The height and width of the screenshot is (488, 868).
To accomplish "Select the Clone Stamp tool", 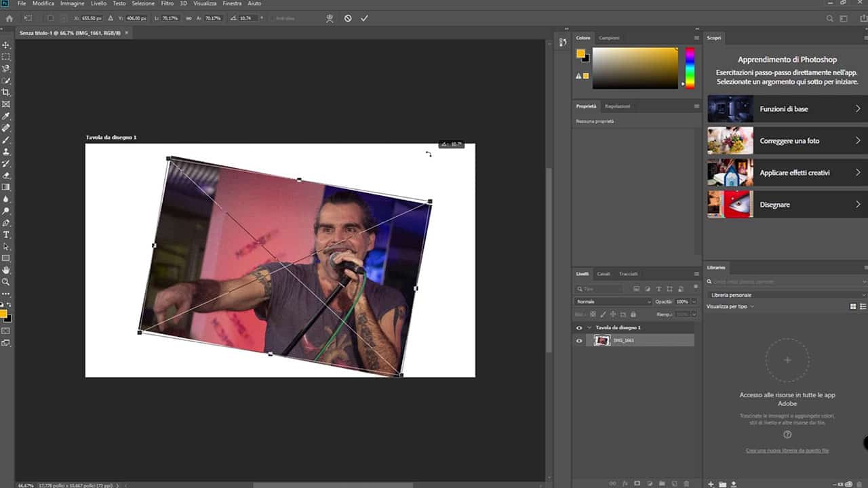I will pyautogui.click(x=6, y=152).
